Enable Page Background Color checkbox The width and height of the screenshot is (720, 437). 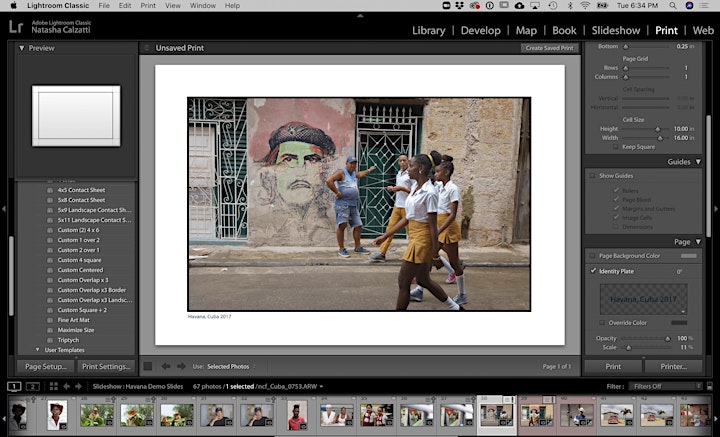(x=592, y=256)
